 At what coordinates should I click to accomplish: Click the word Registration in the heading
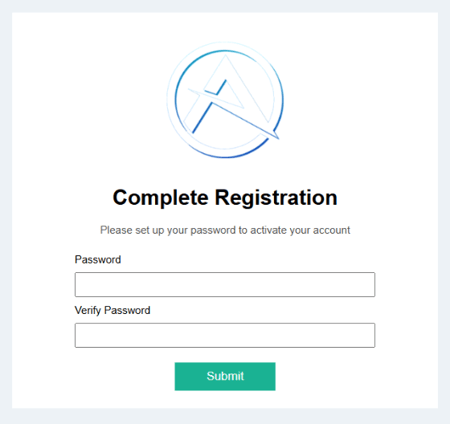coord(276,198)
